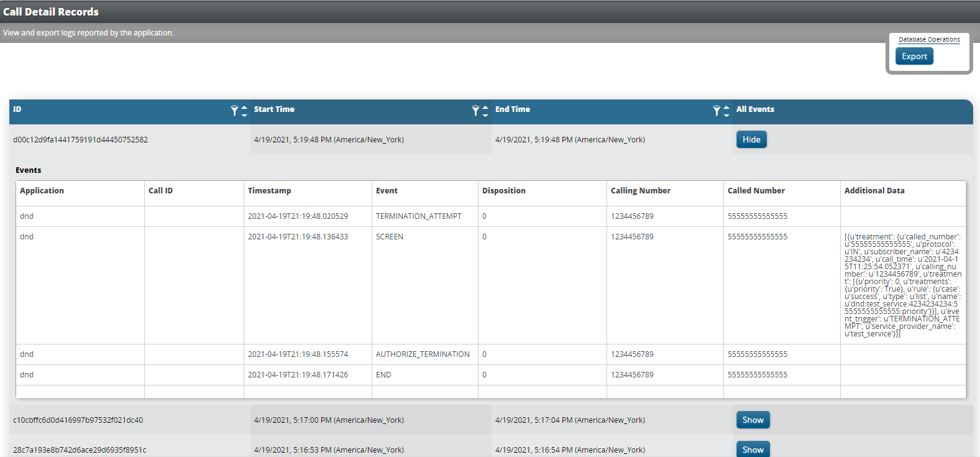The image size is (980, 457).
Task: Click the Application column header
Action: [42, 190]
